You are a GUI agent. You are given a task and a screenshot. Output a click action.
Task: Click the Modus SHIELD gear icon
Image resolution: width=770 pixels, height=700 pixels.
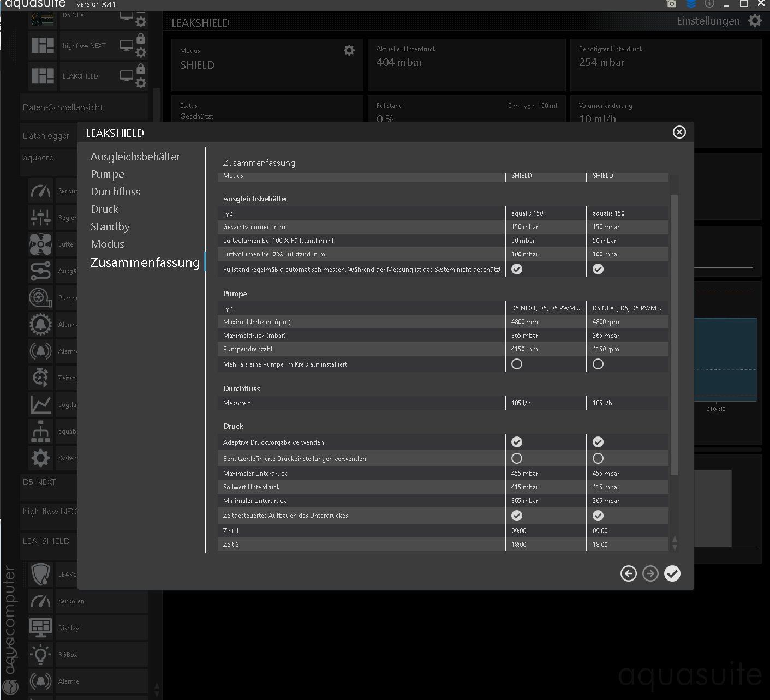pyautogui.click(x=349, y=50)
